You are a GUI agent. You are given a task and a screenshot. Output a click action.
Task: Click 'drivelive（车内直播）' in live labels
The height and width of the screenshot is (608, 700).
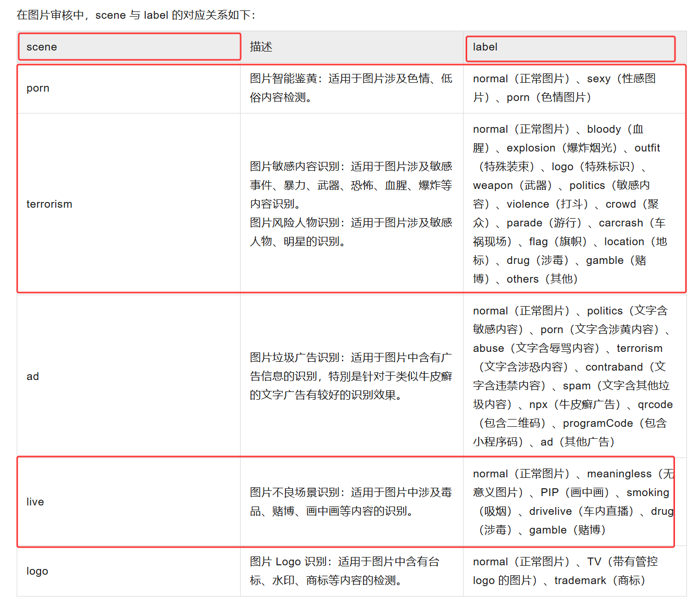pos(581,511)
